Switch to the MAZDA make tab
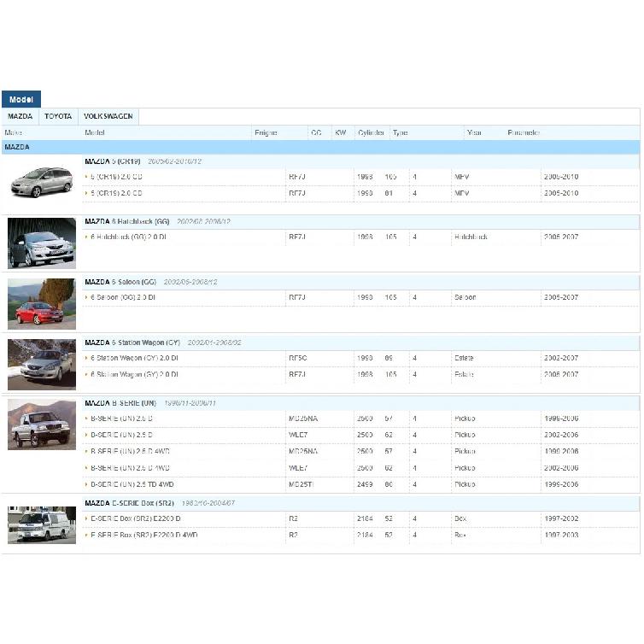The image size is (644, 644). (x=20, y=116)
